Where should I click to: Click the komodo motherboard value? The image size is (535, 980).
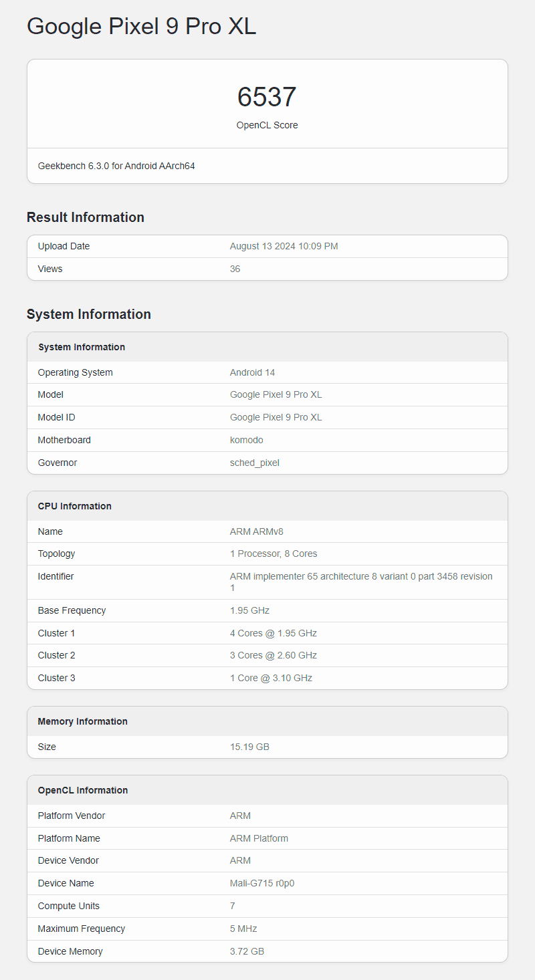[246, 440]
